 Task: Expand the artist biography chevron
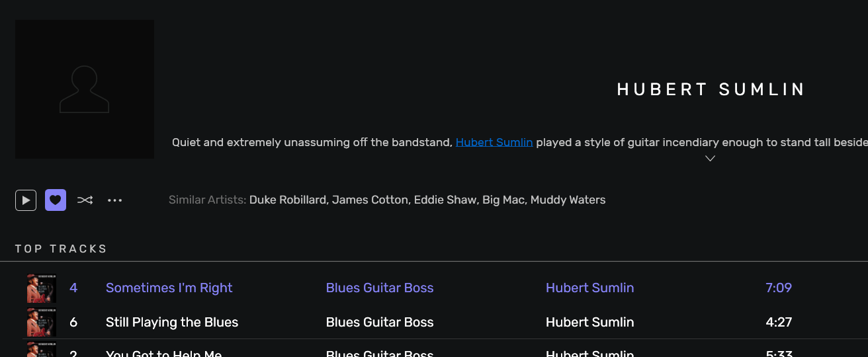710,159
